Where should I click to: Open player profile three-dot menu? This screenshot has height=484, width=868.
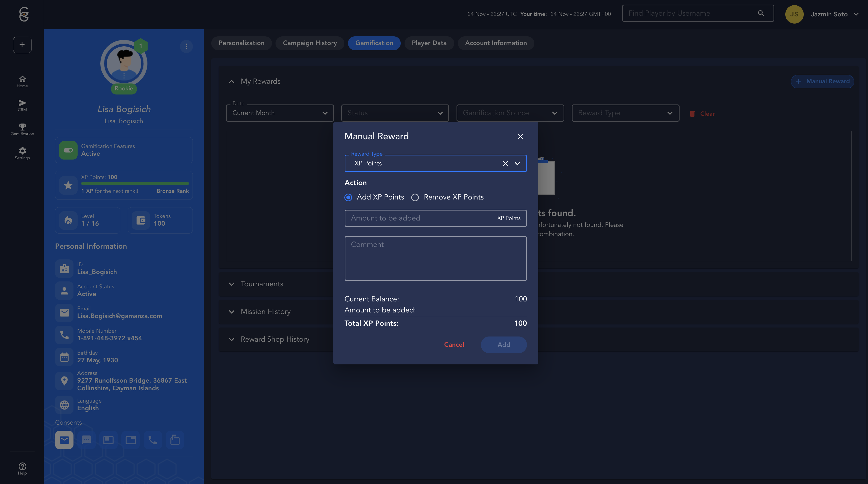pyautogui.click(x=186, y=47)
